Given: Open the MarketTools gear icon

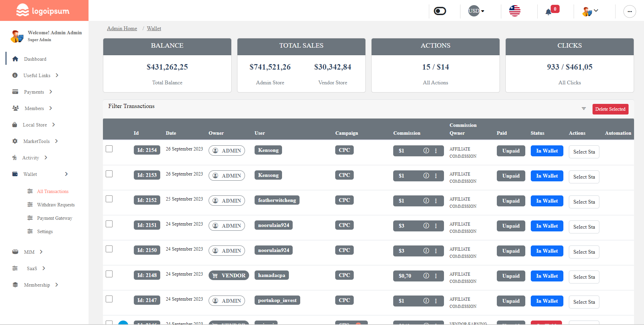Looking at the screenshot, I should (15, 141).
